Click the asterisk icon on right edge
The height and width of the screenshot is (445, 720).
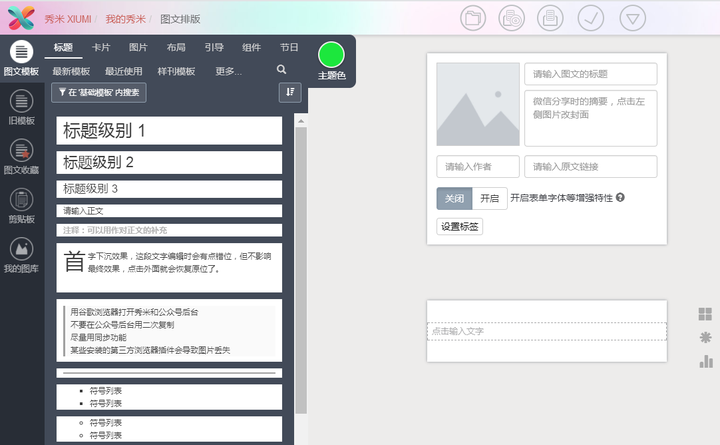(x=705, y=338)
